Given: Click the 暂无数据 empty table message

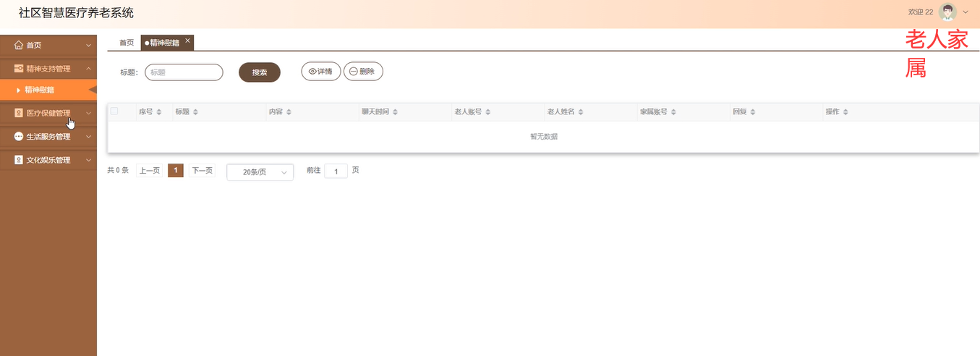Looking at the screenshot, I should [544, 137].
